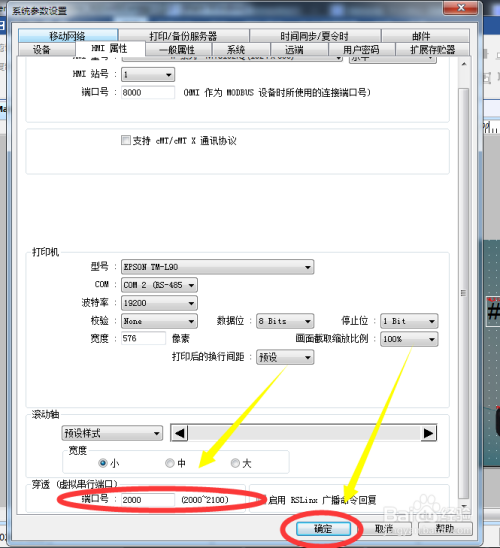Switch to the 扩展存贮器 tab
500x548 pixels.
[432, 49]
